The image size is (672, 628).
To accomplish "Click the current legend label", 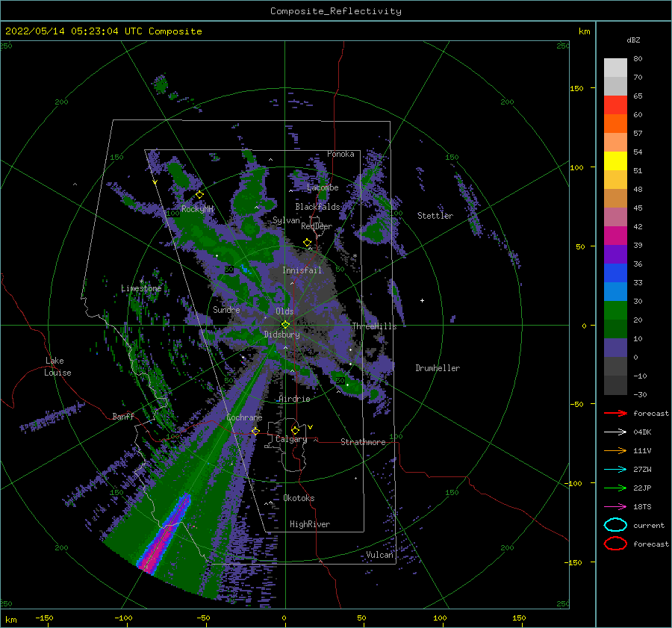I will [649, 526].
